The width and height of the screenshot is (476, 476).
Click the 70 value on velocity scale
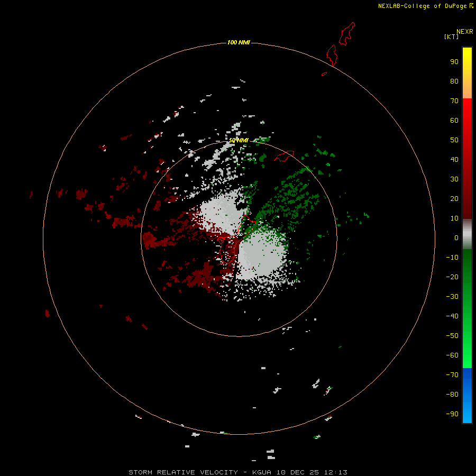pyautogui.click(x=454, y=101)
